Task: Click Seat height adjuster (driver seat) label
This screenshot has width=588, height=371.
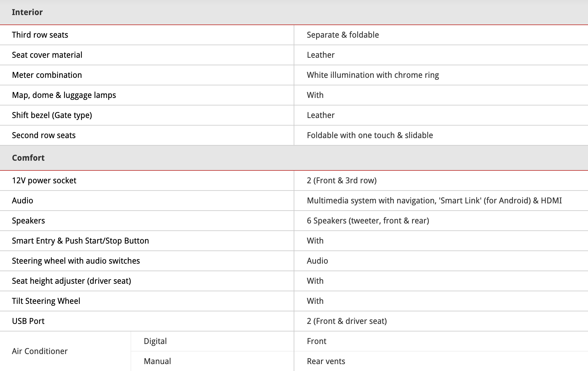Action: point(71,281)
